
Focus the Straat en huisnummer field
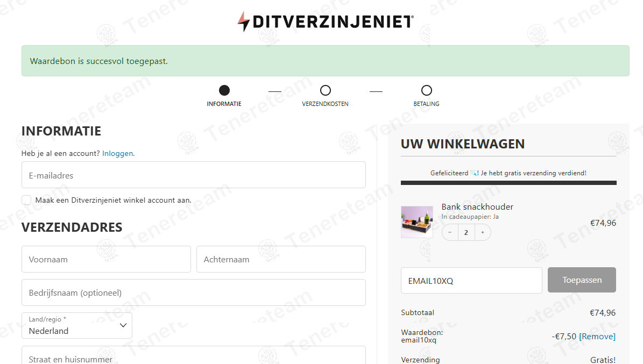coord(194,356)
